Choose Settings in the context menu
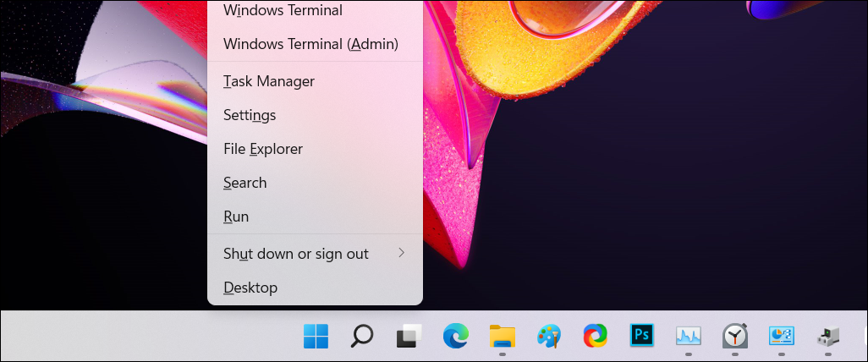 (250, 115)
